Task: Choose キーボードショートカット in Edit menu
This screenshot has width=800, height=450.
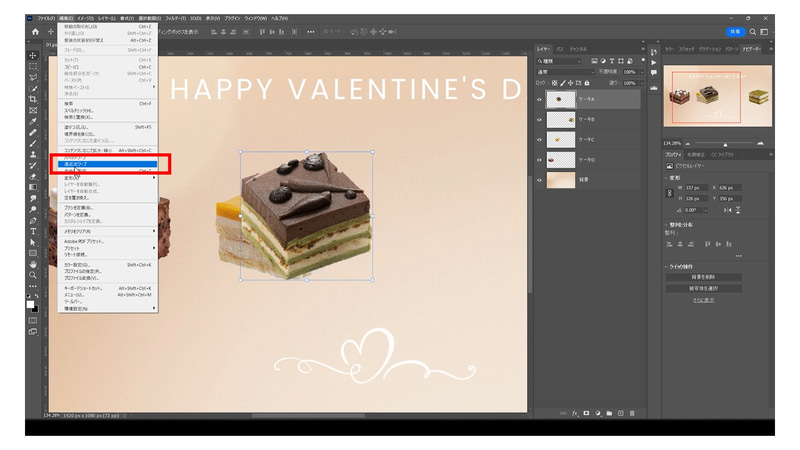Action: coord(108,288)
